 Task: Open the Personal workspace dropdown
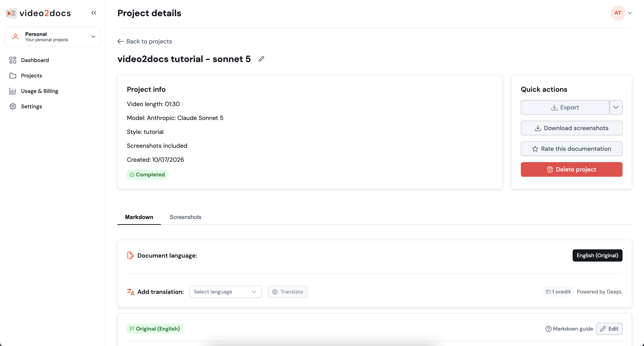pos(53,37)
